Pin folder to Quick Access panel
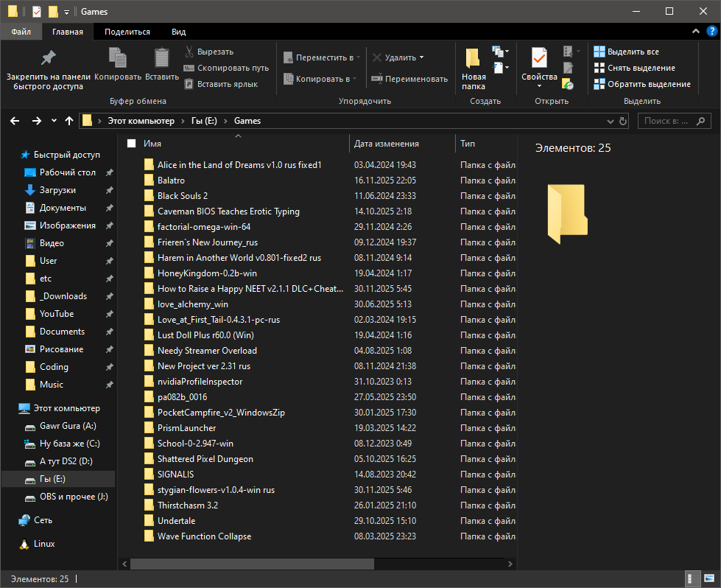This screenshot has width=721, height=588. (49, 69)
